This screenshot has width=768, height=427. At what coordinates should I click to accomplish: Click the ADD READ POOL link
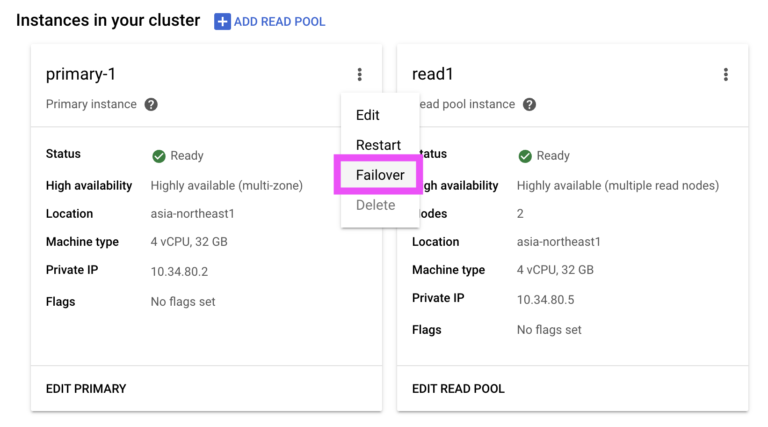click(x=279, y=22)
